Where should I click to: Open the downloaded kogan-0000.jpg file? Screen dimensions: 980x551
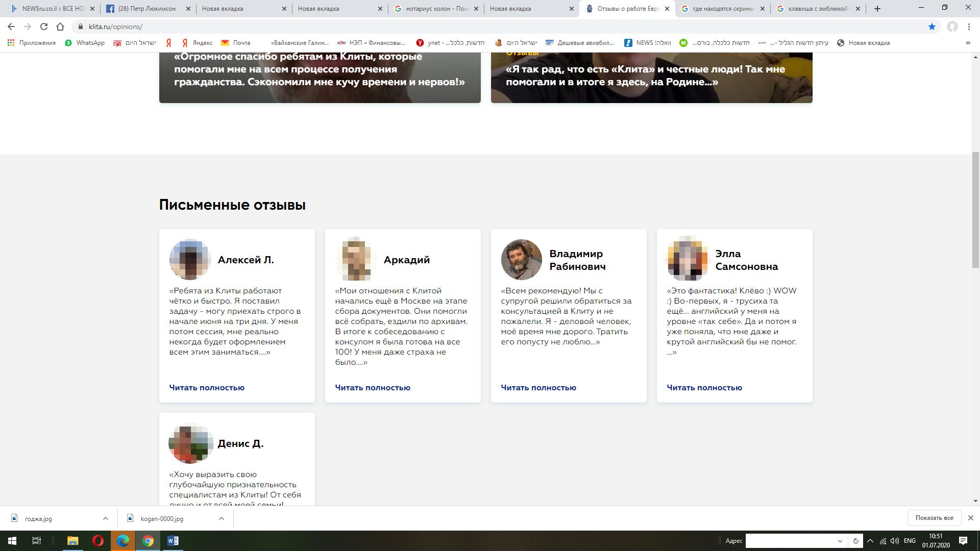click(x=162, y=518)
